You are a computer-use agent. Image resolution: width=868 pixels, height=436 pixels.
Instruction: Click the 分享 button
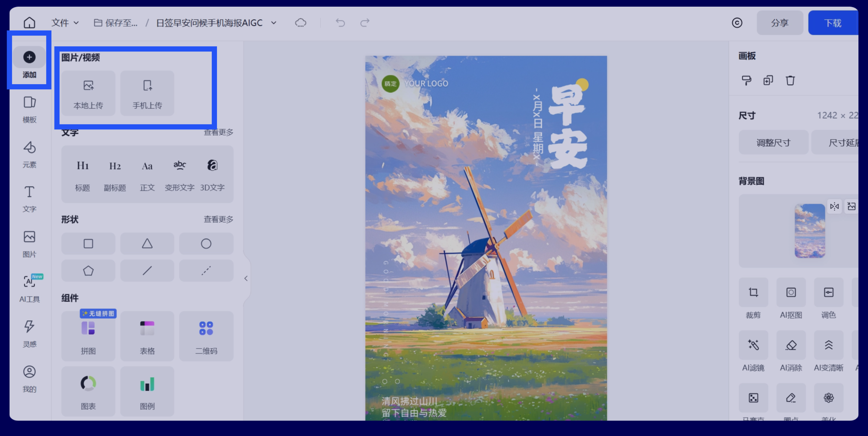click(x=780, y=23)
